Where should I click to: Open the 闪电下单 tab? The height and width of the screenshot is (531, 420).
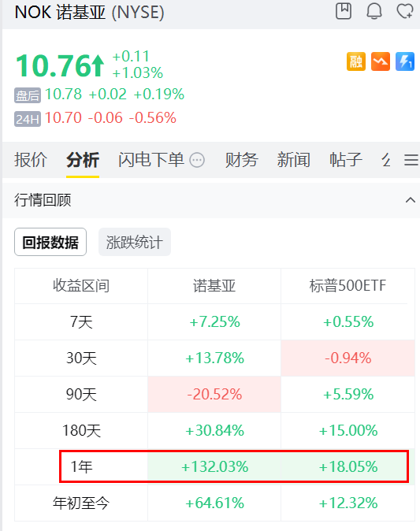click(151, 159)
